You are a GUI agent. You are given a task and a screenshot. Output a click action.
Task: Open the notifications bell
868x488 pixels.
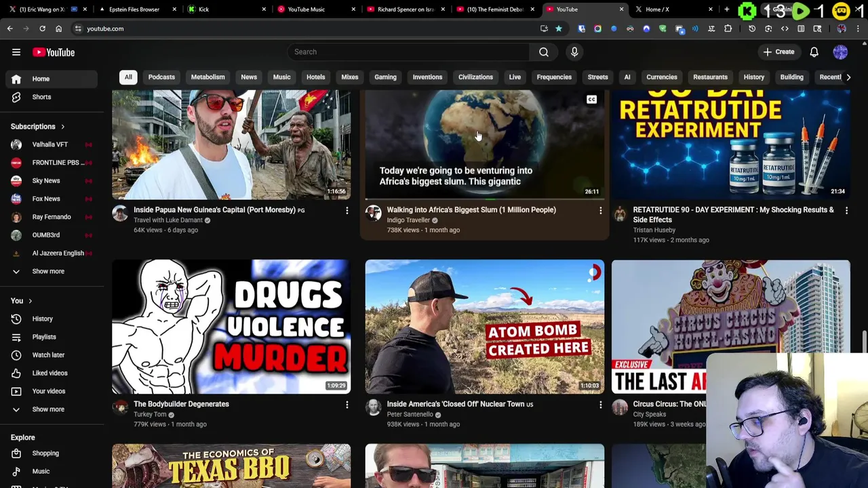[x=814, y=52]
